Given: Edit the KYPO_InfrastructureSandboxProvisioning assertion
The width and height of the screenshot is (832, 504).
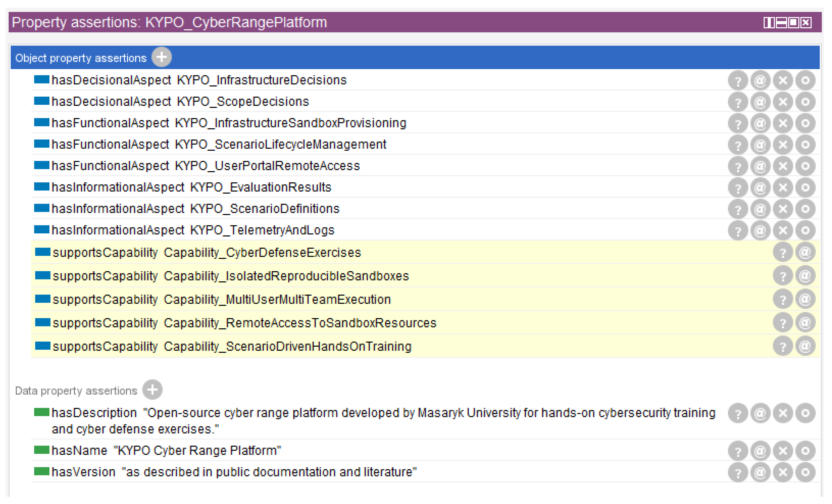Looking at the screenshot, I should [x=806, y=123].
